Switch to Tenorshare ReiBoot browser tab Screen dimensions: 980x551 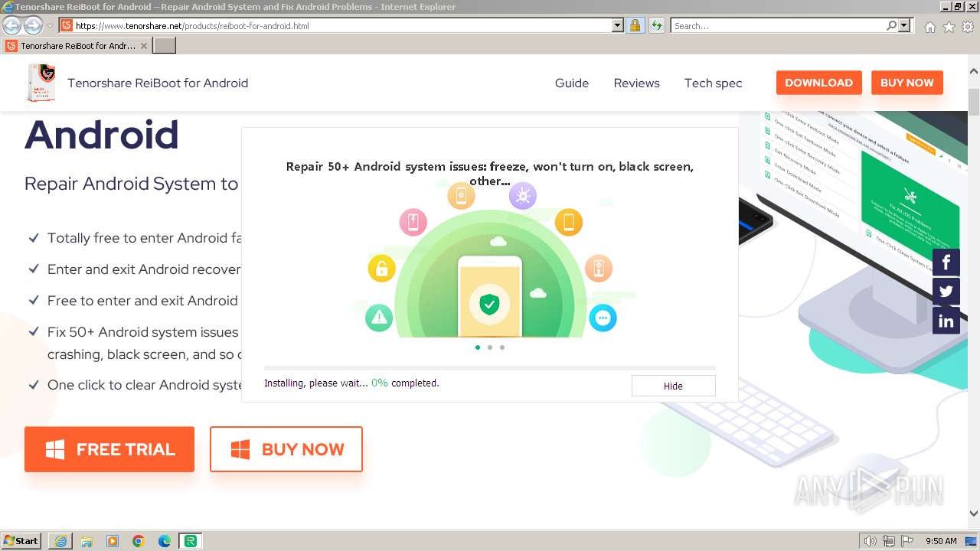[77, 46]
